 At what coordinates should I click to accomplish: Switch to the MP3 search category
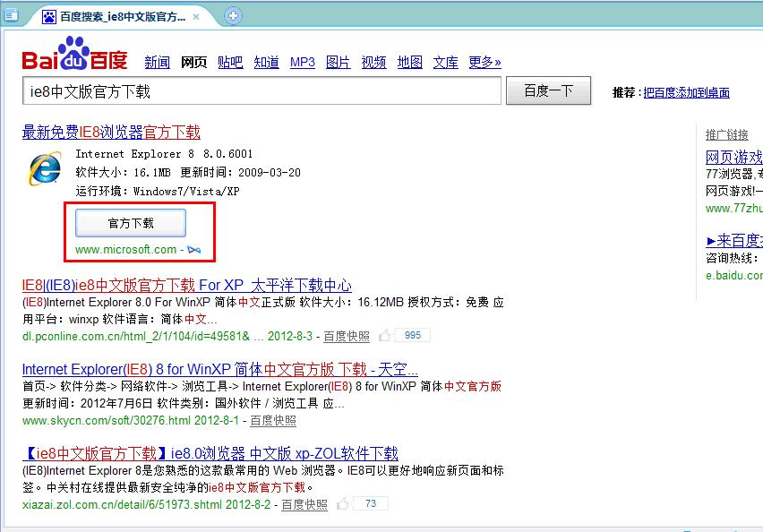pyautogui.click(x=303, y=62)
